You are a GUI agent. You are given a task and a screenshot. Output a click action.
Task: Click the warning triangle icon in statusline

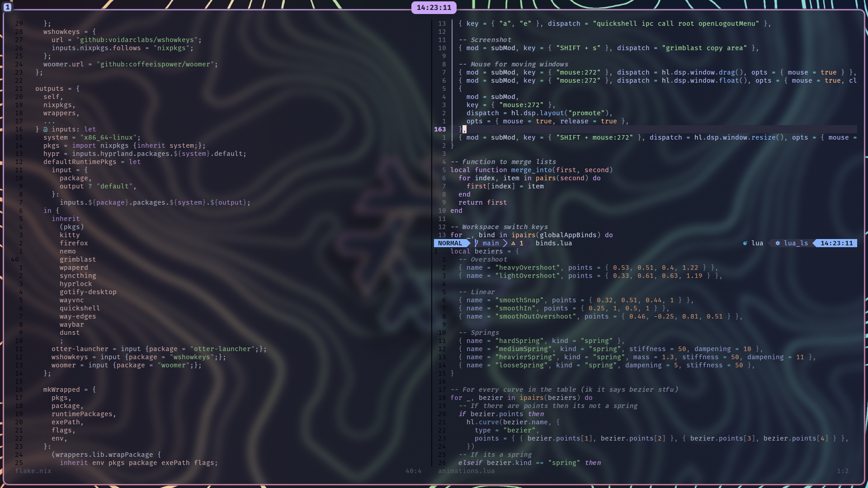pos(513,243)
